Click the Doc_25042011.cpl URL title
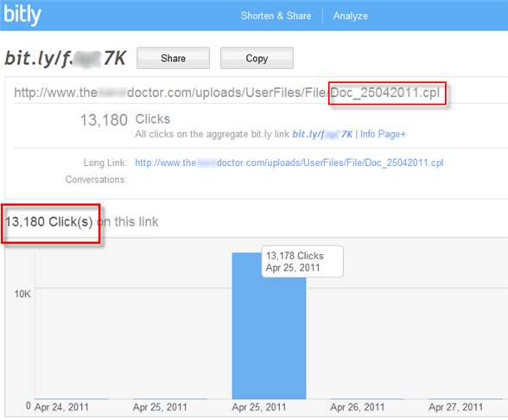Screen dimensions: 508x420 tap(226, 92)
